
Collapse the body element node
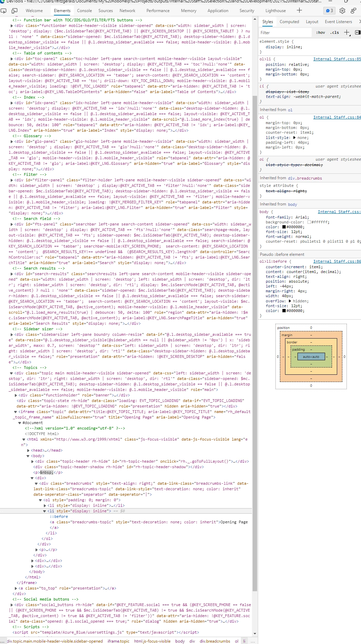pyautogui.click(x=28, y=456)
